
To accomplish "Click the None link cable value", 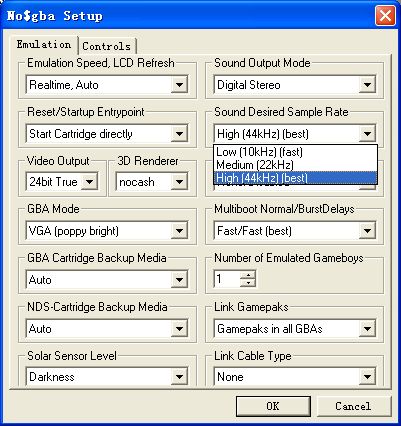I will pyautogui.click(x=230, y=377).
